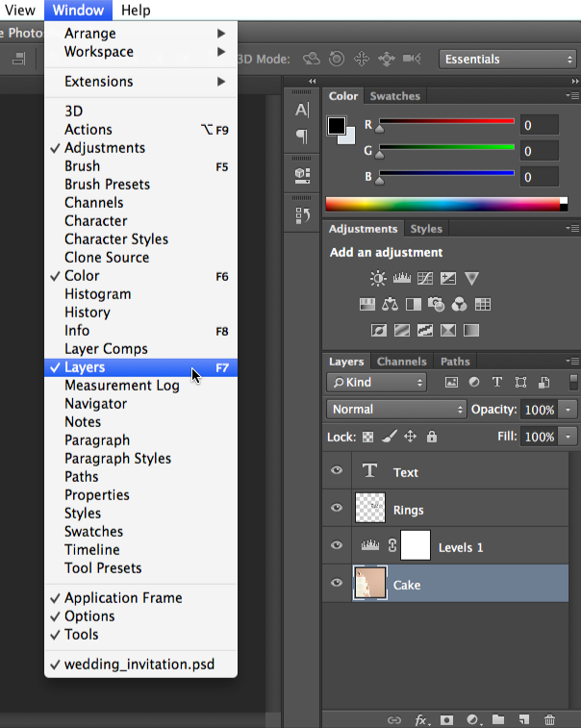Click the black foreground color swatch

(337, 126)
